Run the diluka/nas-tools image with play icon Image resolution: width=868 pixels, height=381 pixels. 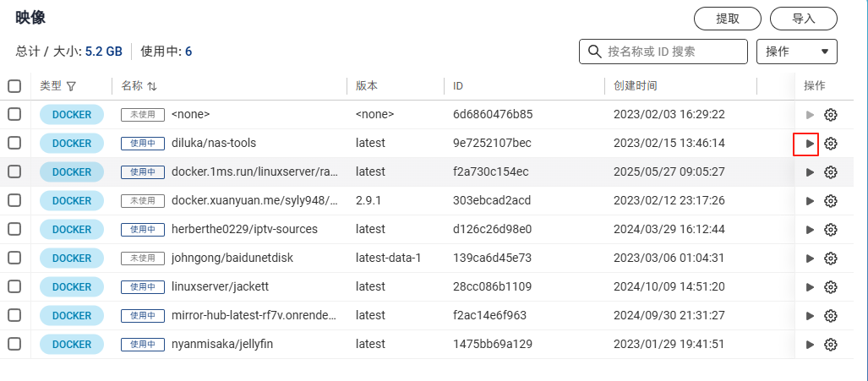pos(810,144)
